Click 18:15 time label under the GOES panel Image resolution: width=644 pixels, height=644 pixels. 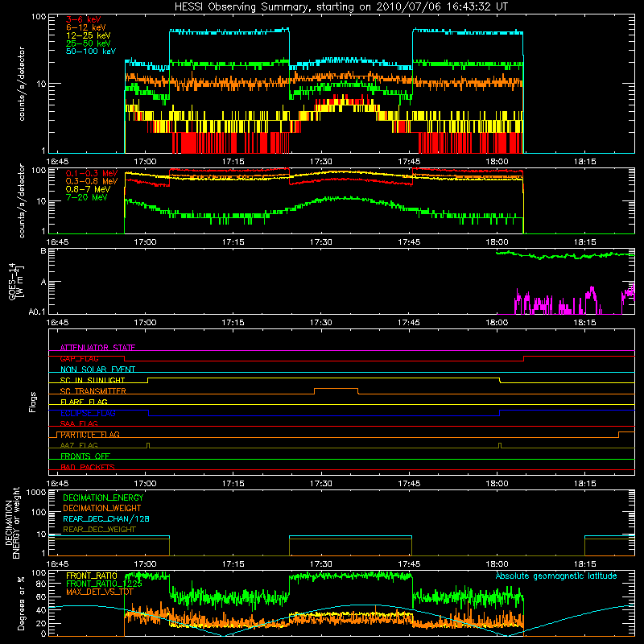(x=584, y=323)
